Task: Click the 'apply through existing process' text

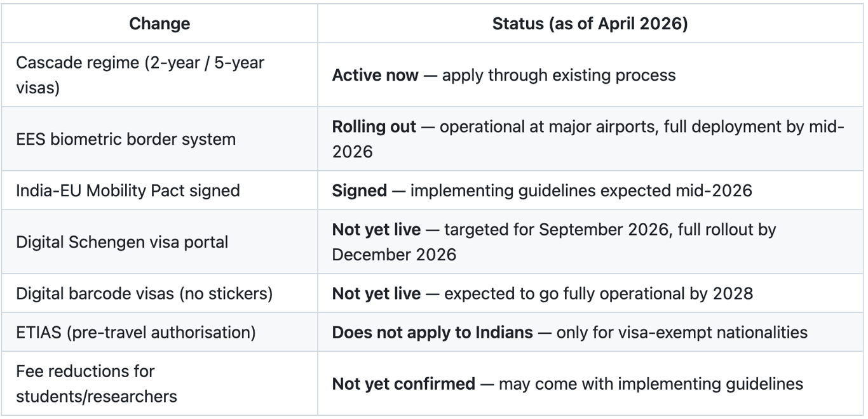Action: click(559, 75)
